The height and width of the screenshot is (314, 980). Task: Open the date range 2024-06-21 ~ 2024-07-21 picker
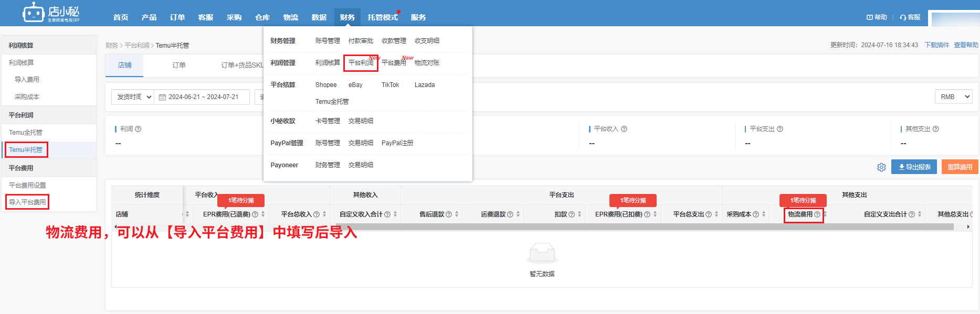202,97
